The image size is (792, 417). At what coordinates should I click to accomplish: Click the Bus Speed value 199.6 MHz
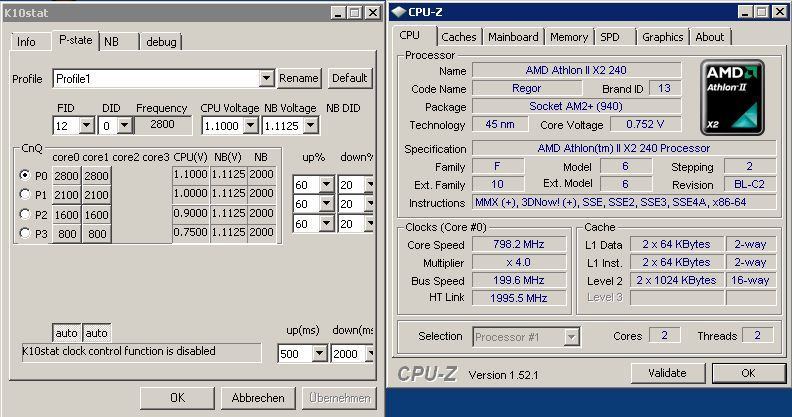click(519, 280)
